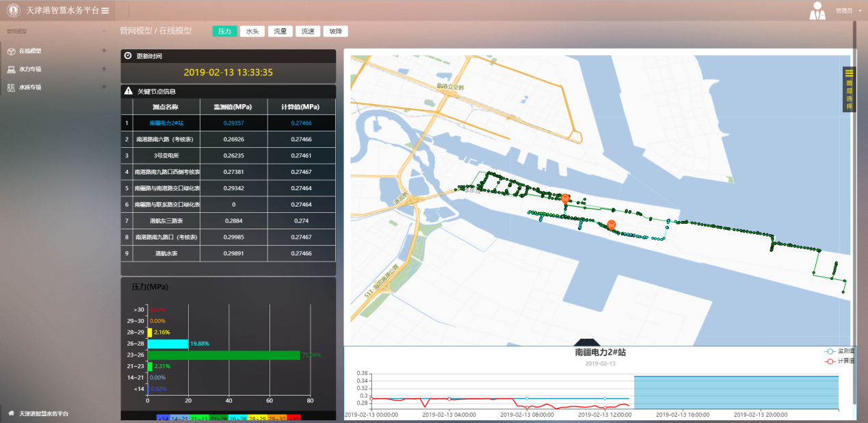Toggle the 23~26 pressure range legend
This screenshot has width=868, height=423.
pos(218,418)
